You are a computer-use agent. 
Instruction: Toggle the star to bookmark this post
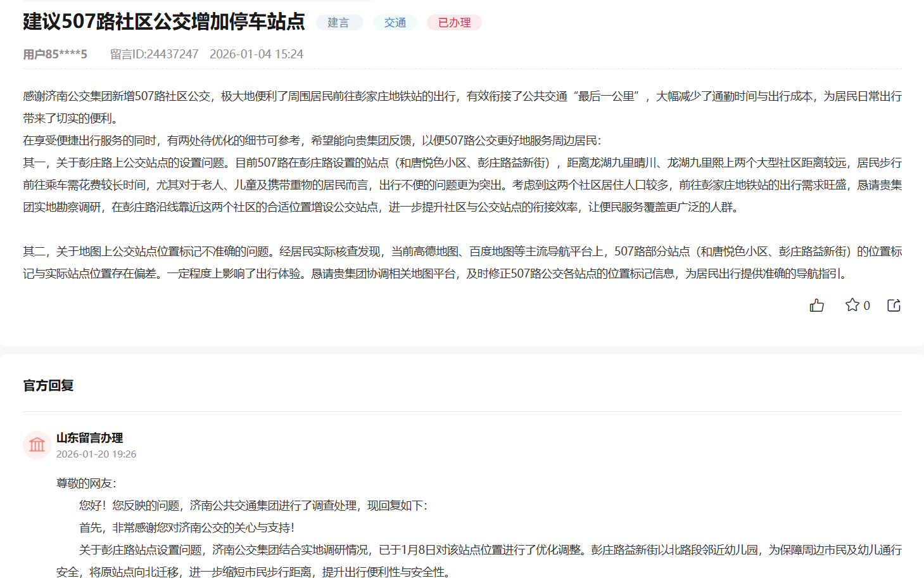click(852, 305)
